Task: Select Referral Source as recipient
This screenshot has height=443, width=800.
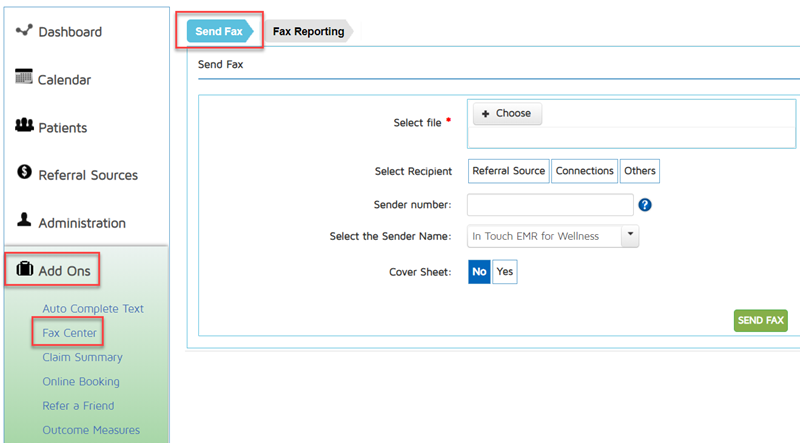Action: click(508, 171)
